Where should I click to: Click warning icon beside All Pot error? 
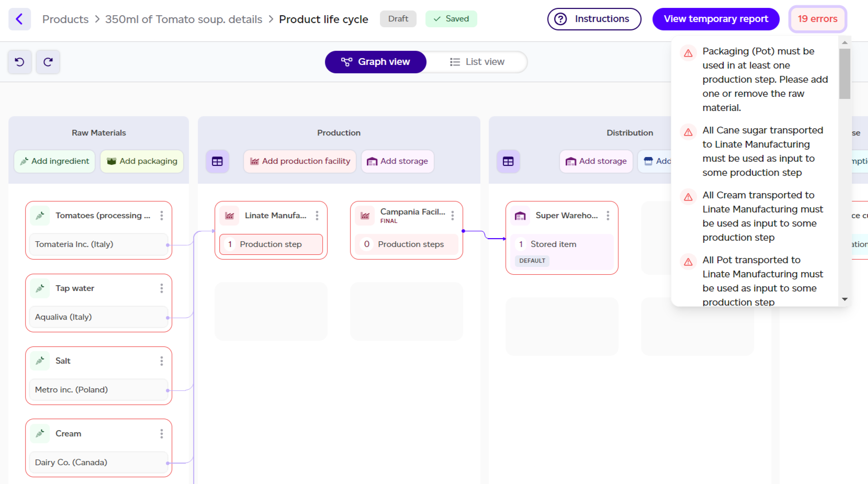689,262
